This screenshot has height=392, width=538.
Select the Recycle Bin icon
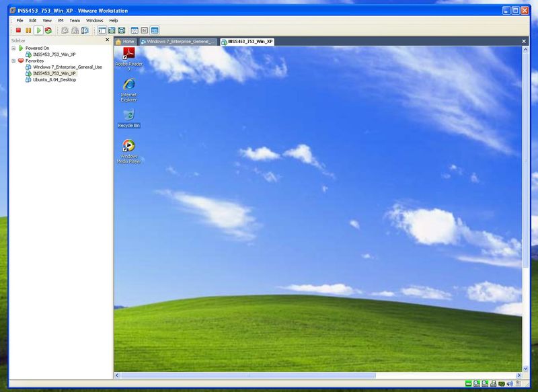tap(128, 115)
